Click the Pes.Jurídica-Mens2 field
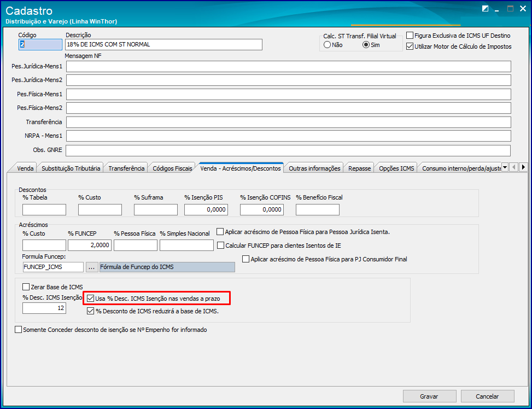The height and width of the screenshot is (409, 532). [x=288, y=80]
